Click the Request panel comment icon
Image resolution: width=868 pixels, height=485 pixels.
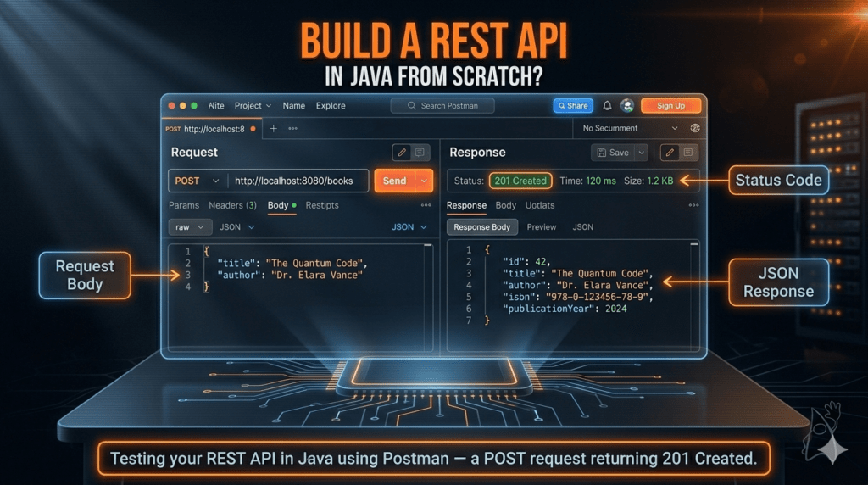420,153
